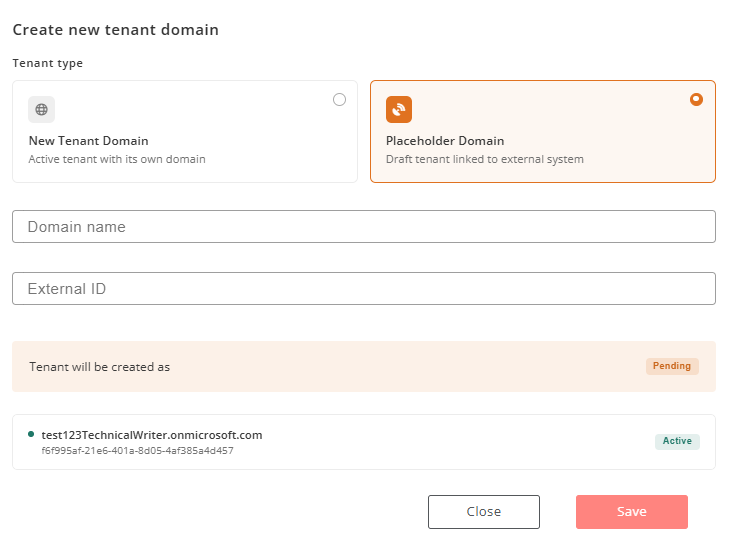Screen dimensions: 731x550
Task: Click the globe icon for New Tenant Domain
Action: (x=41, y=110)
